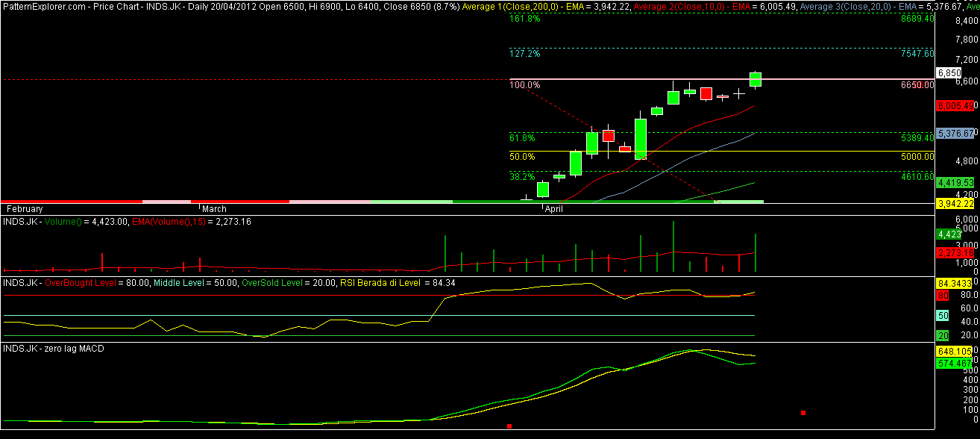Select the OverBought Level = 80.00 legend

point(98,283)
